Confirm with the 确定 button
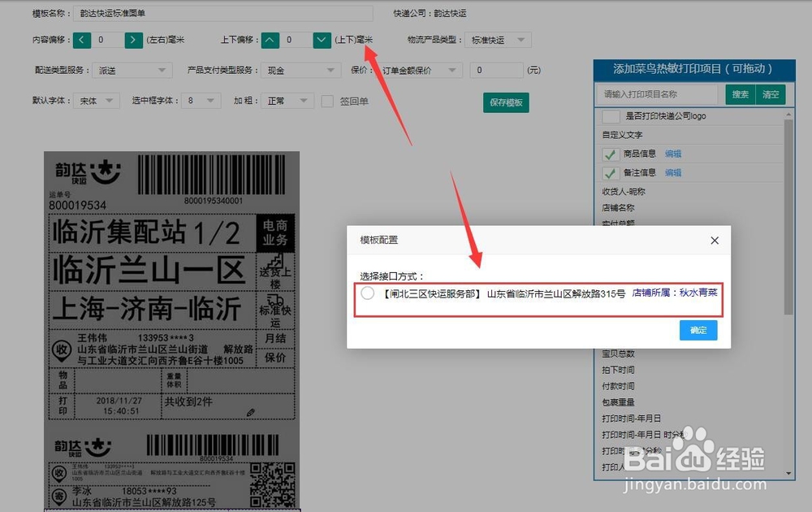Screen dimensions: 812x512 (x=698, y=330)
